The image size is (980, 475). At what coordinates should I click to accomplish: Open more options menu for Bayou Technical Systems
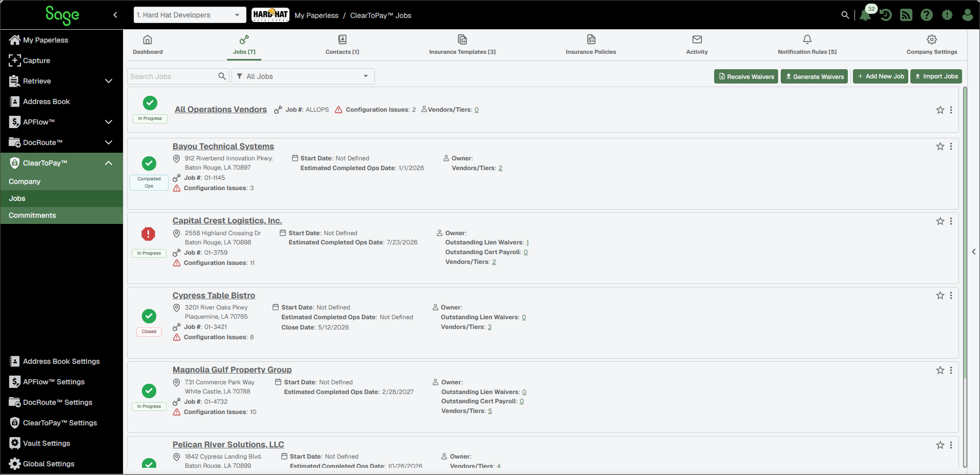click(x=951, y=147)
